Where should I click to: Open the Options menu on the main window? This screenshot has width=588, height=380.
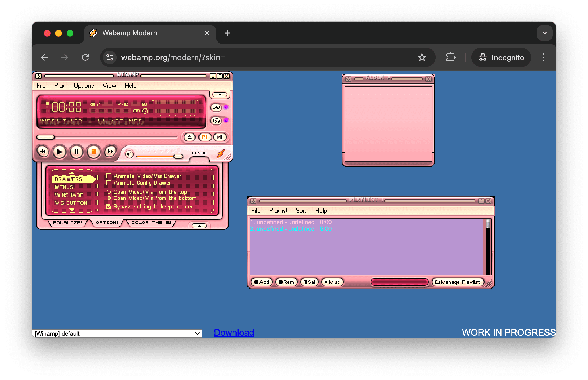[84, 86]
